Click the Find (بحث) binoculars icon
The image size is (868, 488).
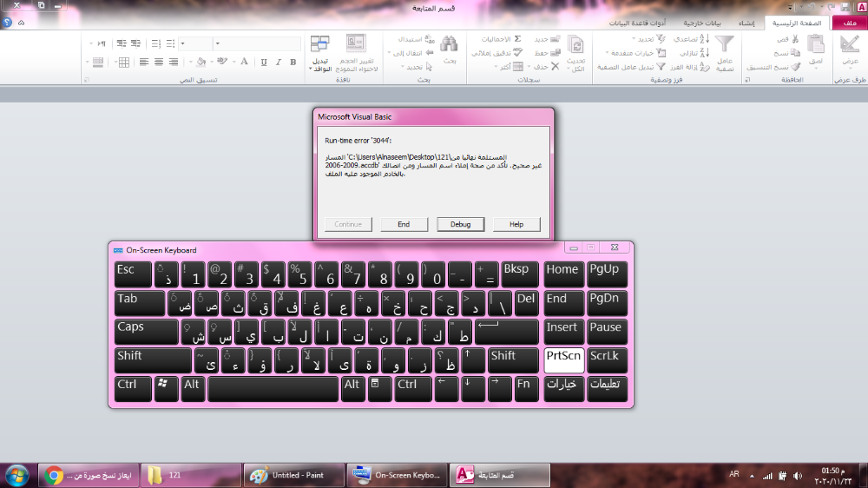pos(449,44)
